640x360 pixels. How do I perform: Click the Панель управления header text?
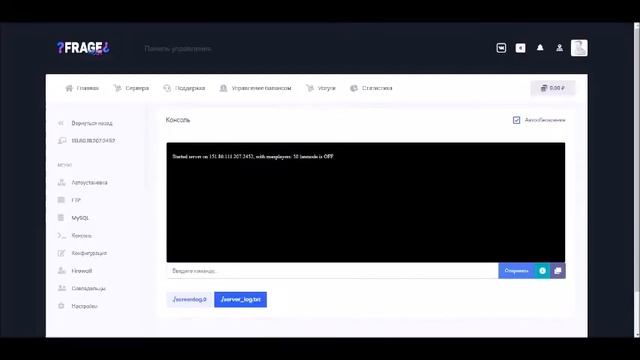178,49
